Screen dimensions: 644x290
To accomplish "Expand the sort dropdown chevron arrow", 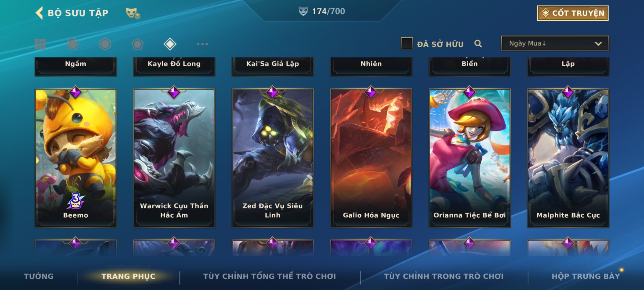I will point(598,44).
